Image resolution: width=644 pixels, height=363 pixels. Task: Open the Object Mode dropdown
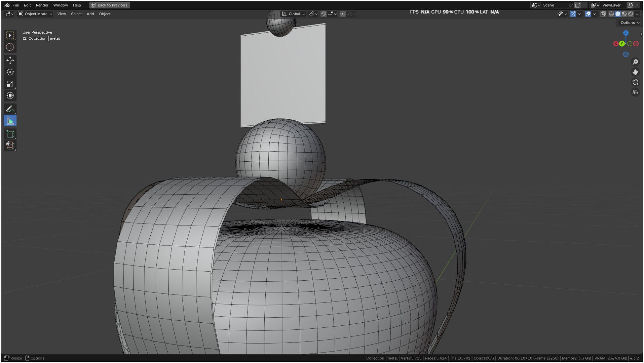point(35,14)
